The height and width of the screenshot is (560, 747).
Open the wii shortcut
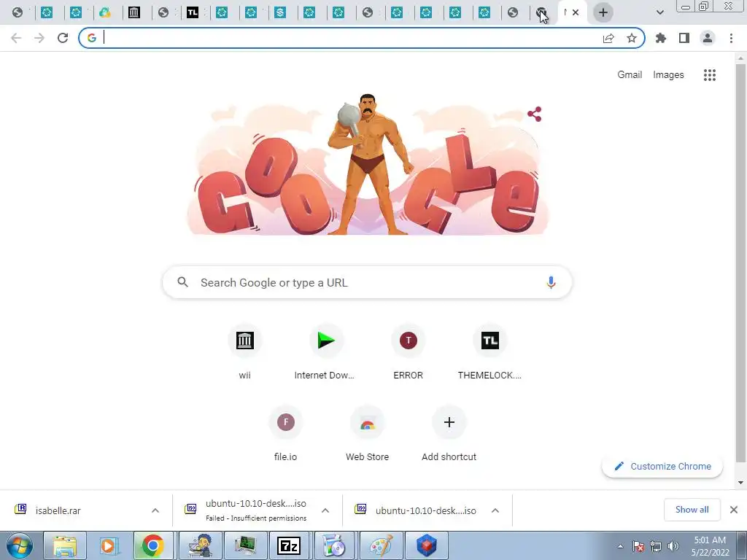pyautogui.click(x=245, y=352)
